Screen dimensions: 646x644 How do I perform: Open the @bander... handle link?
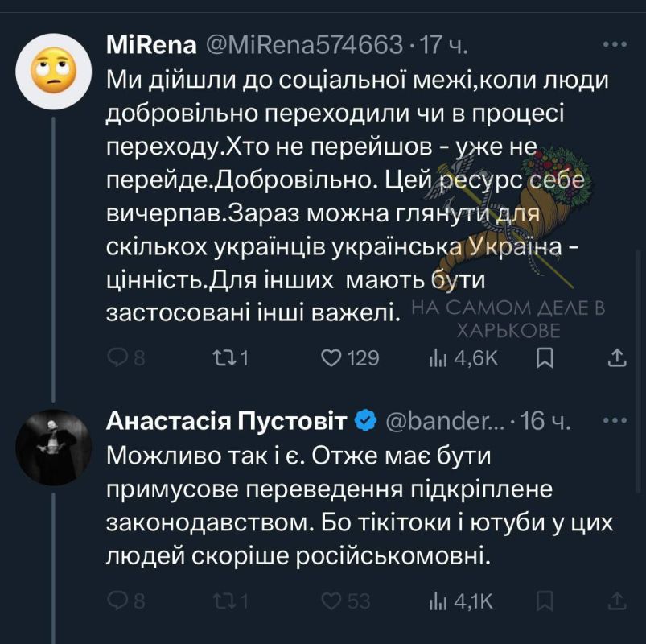pyautogui.click(x=446, y=420)
